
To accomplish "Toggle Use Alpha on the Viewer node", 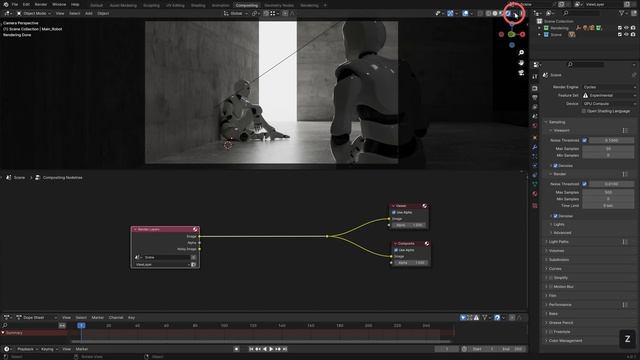I will click(x=394, y=213).
